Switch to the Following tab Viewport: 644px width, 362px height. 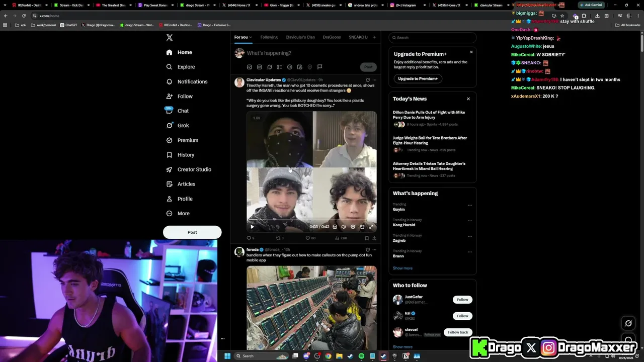(x=269, y=37)
